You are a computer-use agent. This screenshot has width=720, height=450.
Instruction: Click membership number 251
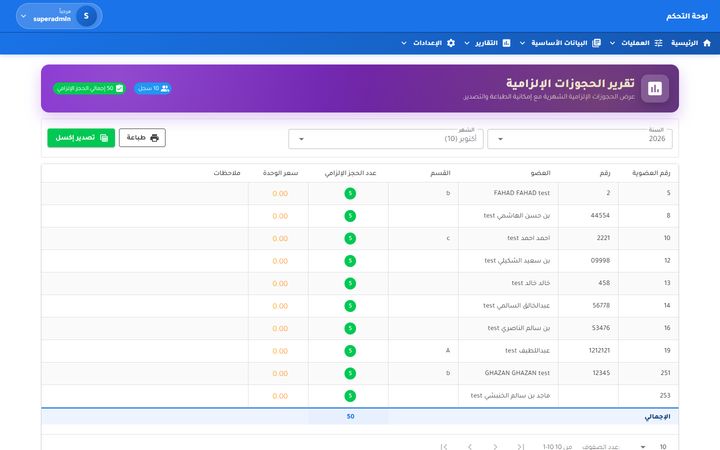pyautogui.click(x=665, y=373)
